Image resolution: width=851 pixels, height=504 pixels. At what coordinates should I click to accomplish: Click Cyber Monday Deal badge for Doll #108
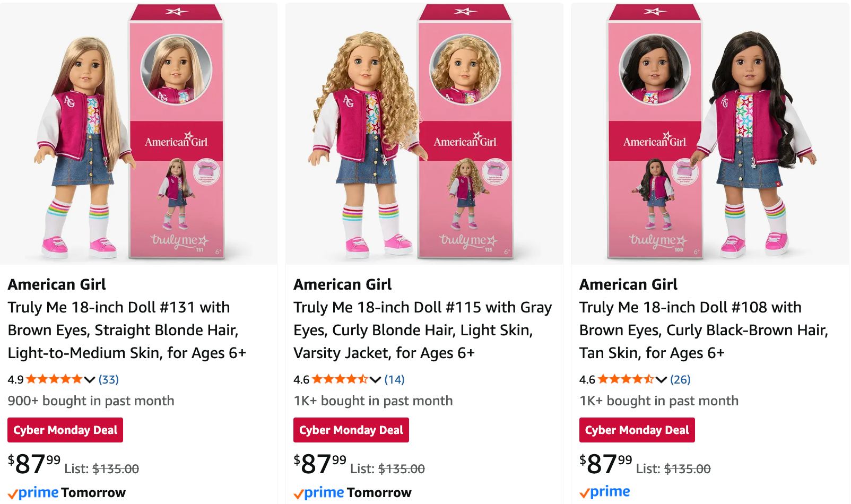tap(637, 430)
